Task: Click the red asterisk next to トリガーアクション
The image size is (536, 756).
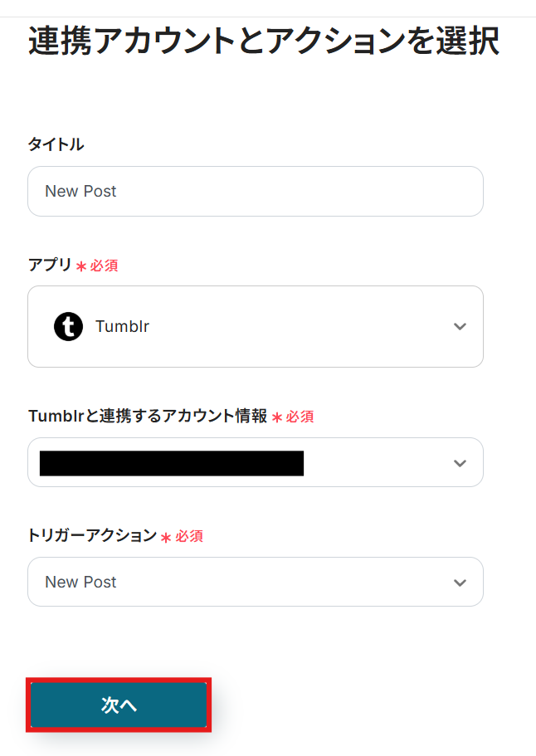Action: click(x=166, y=537)
